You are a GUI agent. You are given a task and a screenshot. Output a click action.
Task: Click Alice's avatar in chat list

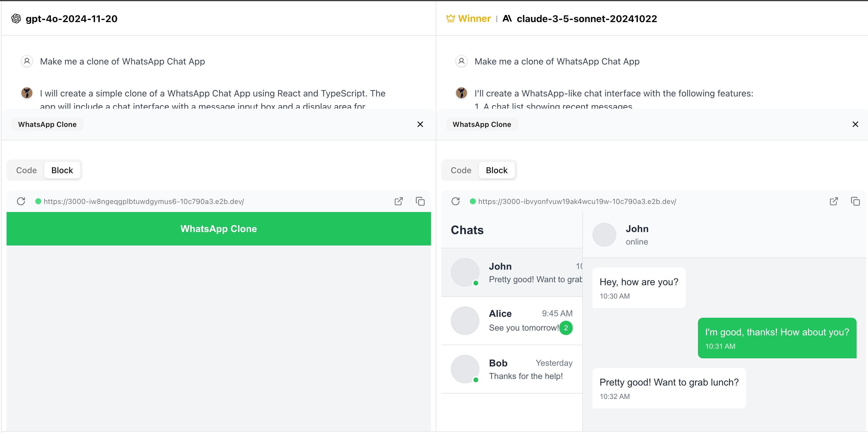tap(465, 320)
